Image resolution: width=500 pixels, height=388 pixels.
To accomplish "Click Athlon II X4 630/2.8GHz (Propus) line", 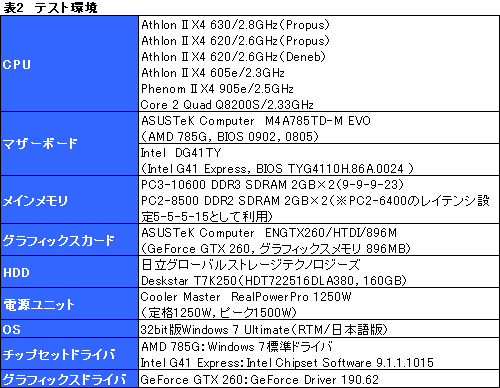I will [235, 25].
